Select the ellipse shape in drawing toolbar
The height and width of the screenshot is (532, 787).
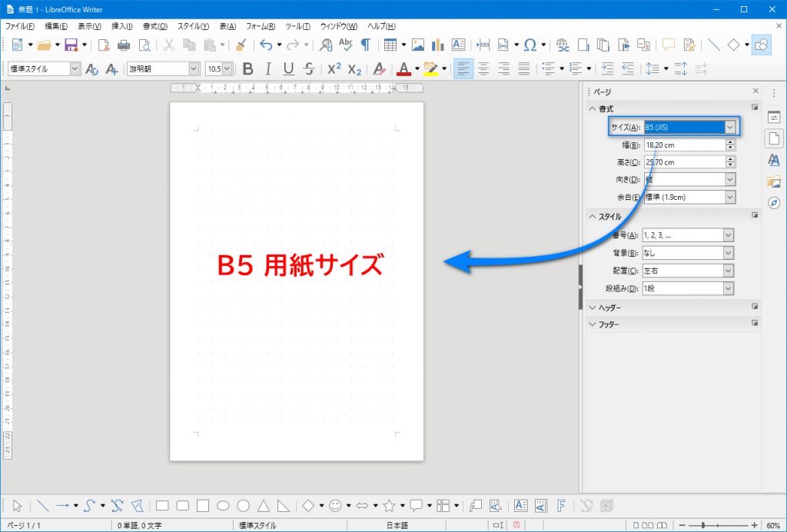223,505
